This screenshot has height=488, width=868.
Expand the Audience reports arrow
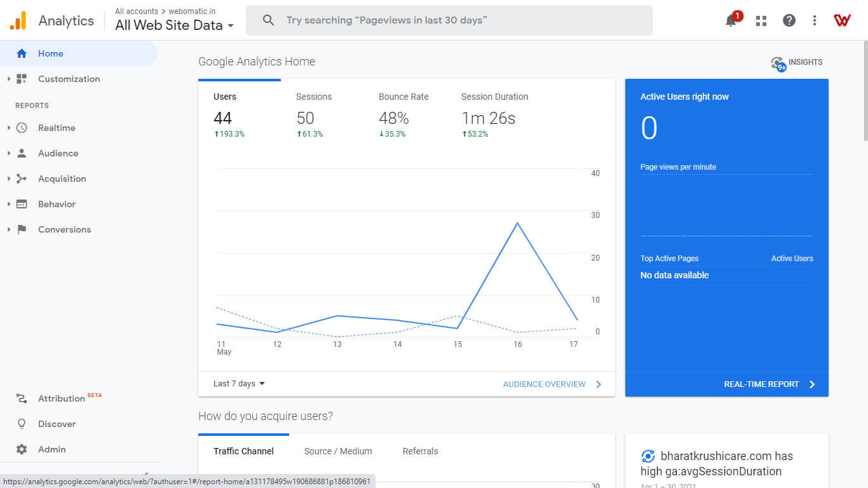click(x=9, y=153)
